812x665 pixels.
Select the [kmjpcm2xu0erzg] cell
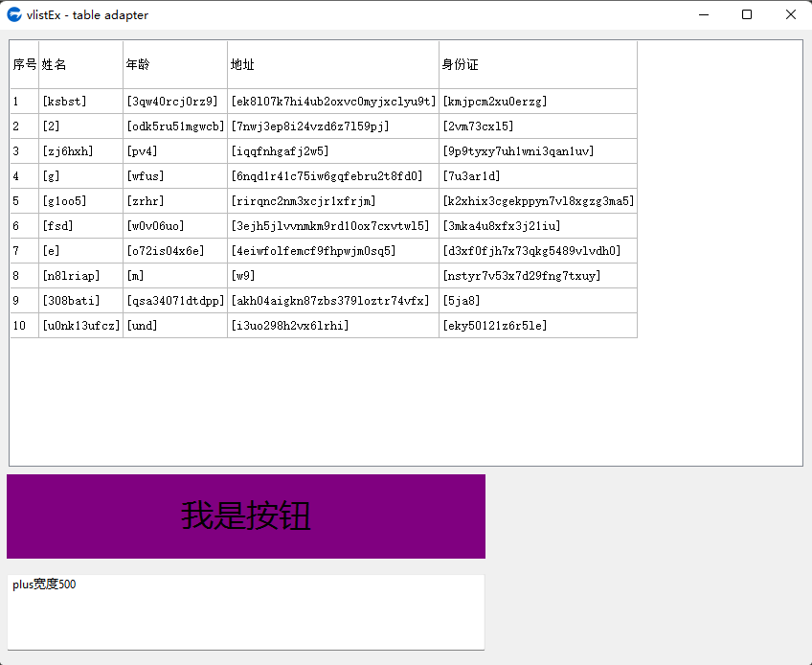[538, 101]
